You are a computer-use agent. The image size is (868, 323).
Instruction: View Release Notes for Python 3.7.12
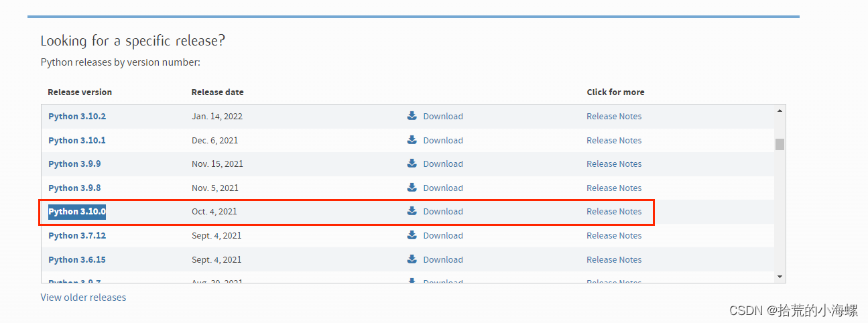point(614,235)
